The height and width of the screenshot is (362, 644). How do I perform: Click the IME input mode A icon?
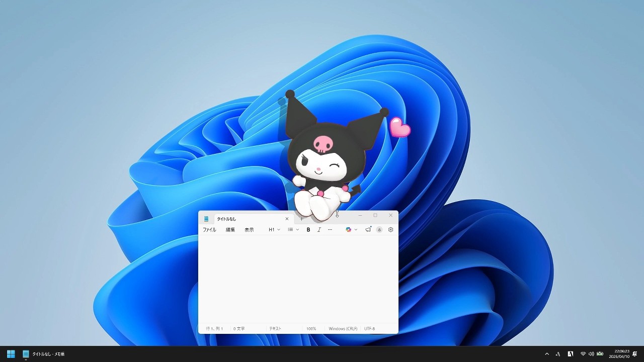coord(558,354)
